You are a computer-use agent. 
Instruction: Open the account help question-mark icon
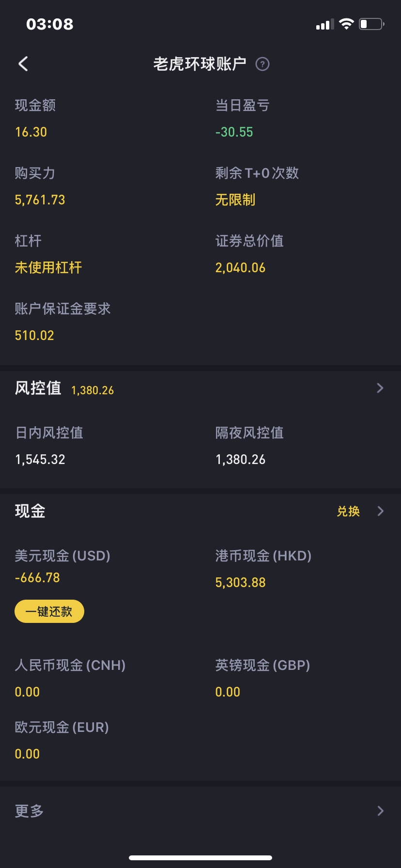point(262,64)
